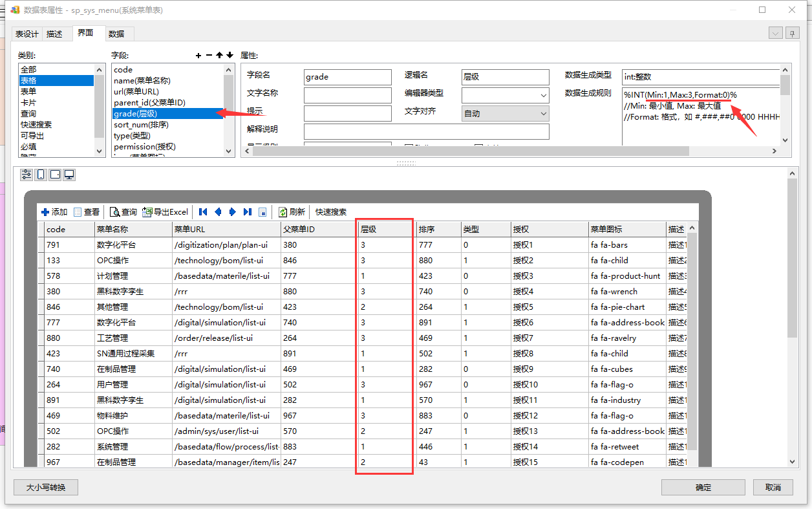This screenshot has height=509, width=812.
Task: Click 导出Excel in the grid toolbar
Action: click(x=166, y=212)
